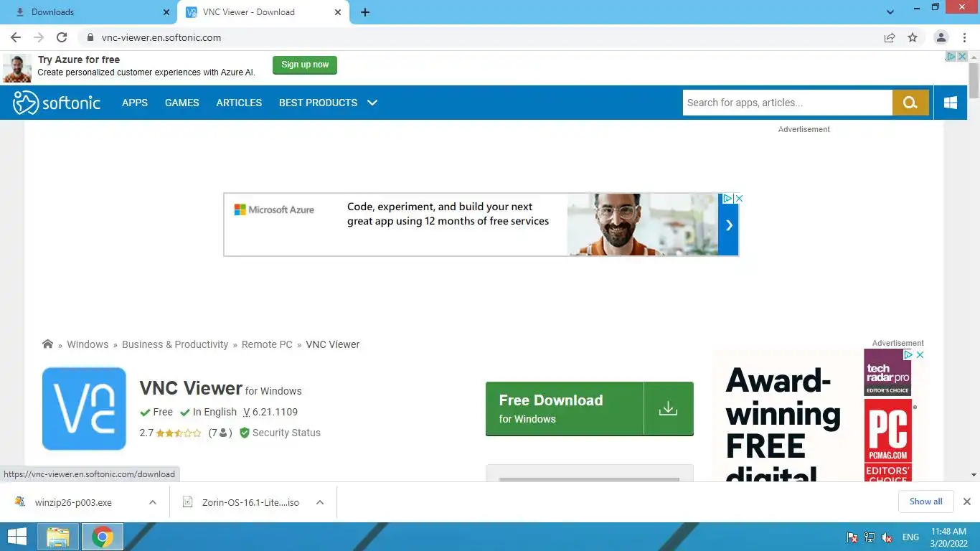980x551 pixels.
Task: Switch to the Downloads tab
Action: (x=88, y=12)
